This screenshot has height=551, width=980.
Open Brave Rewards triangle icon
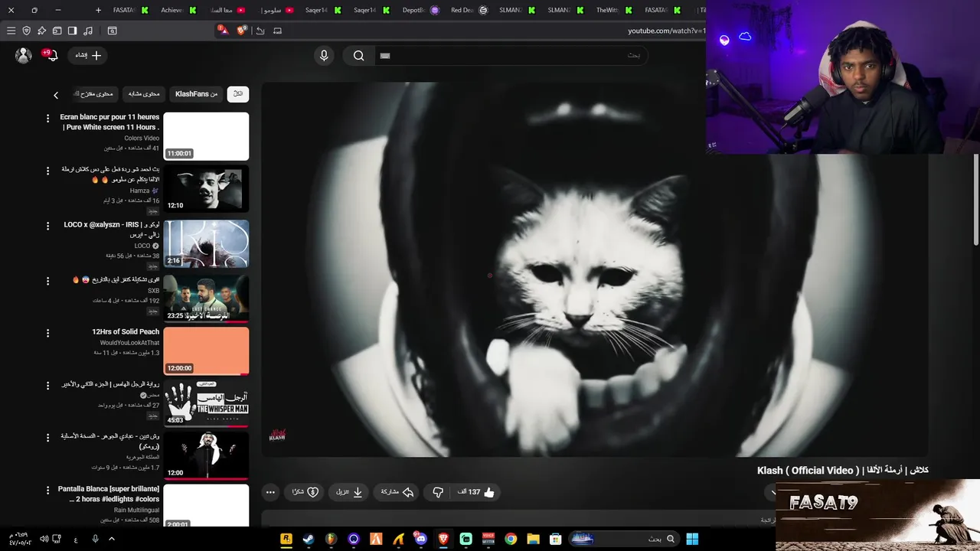click(222, 31)
